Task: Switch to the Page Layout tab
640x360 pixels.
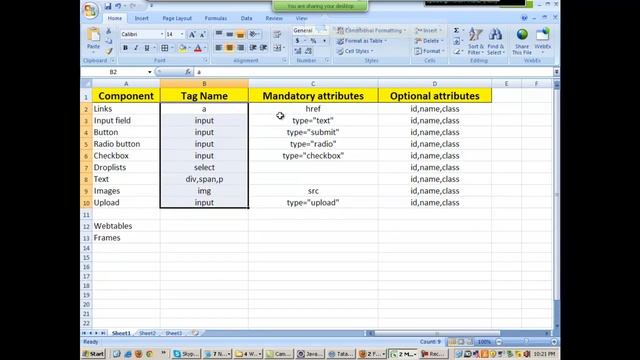Action: click(x=177, y=18)
